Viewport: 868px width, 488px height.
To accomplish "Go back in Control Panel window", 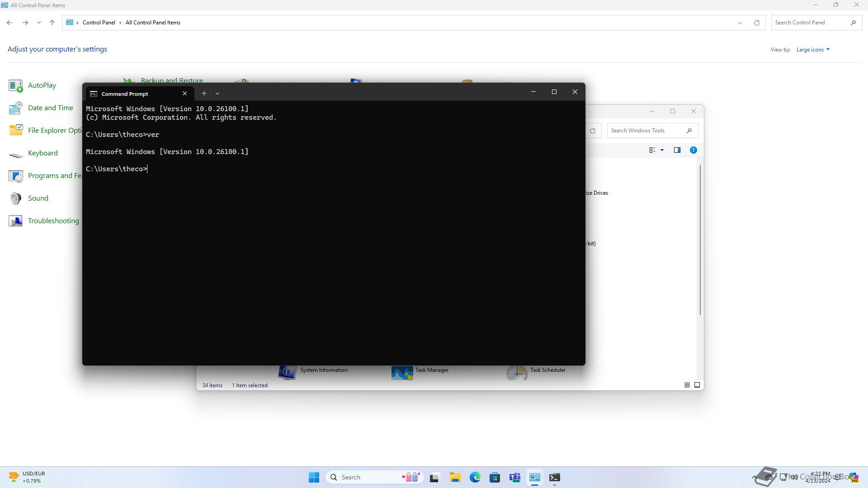I will tap(9, 23).
